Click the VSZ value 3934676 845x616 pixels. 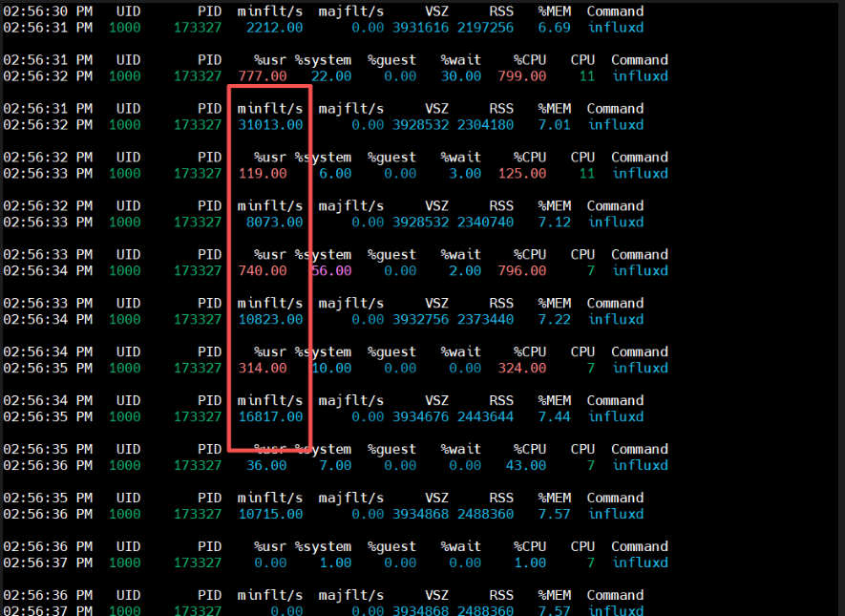(x=420, y=416)
